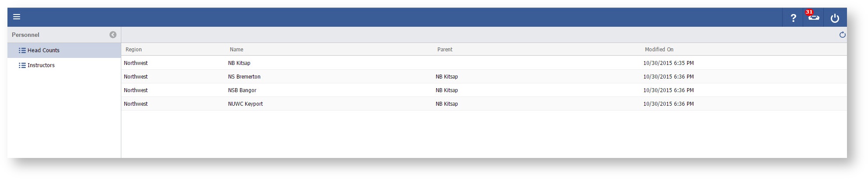Select the NUWC Keyport row
The image size is (868, 179).
click(245, 104)
